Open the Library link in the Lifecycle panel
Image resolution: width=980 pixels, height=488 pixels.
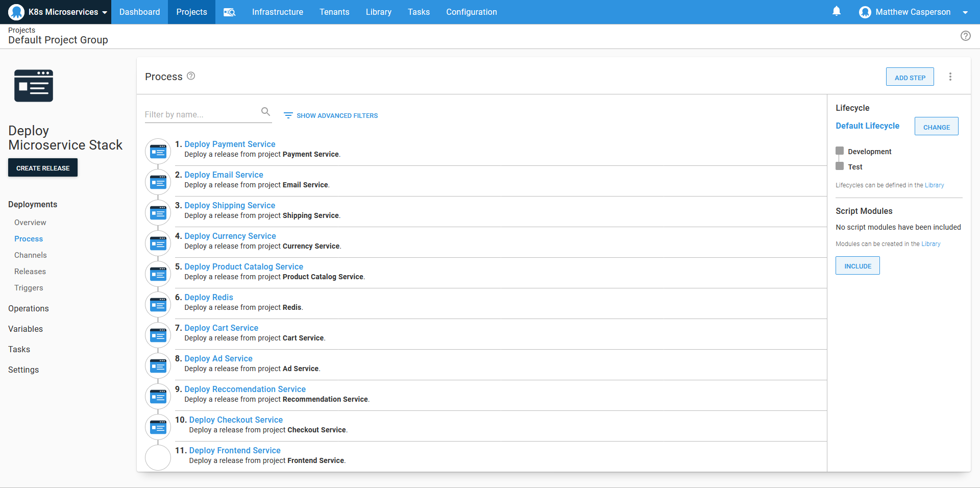pyautogui.click(x=935, y=185)
